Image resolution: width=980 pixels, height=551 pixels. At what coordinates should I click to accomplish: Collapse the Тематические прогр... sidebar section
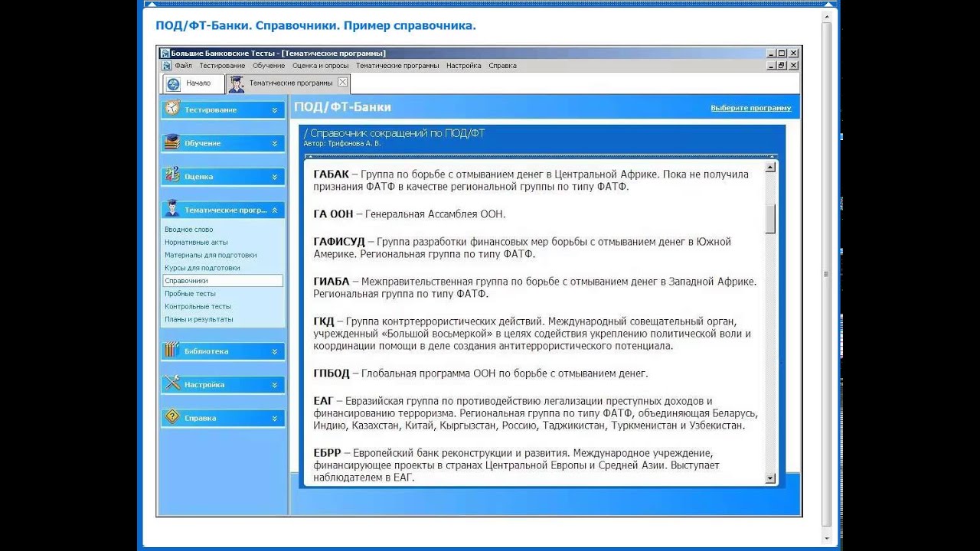[x=274, y=210]
